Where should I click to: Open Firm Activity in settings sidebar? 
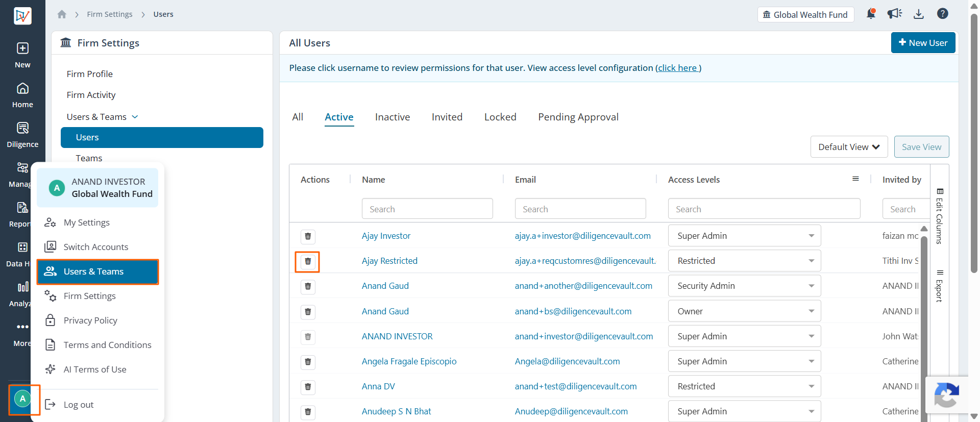[91, 95]
